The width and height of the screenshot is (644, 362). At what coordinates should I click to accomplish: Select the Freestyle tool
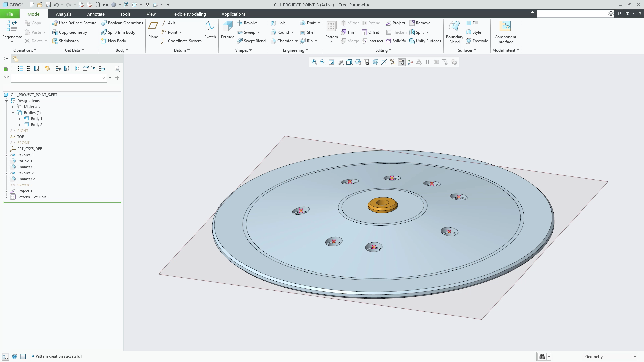(477, 41)
